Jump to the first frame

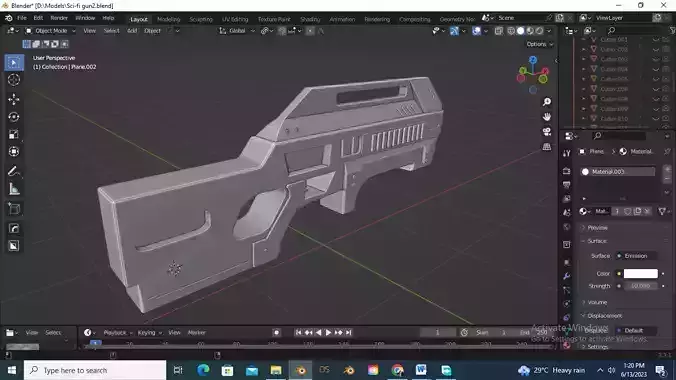coord(298,333)
